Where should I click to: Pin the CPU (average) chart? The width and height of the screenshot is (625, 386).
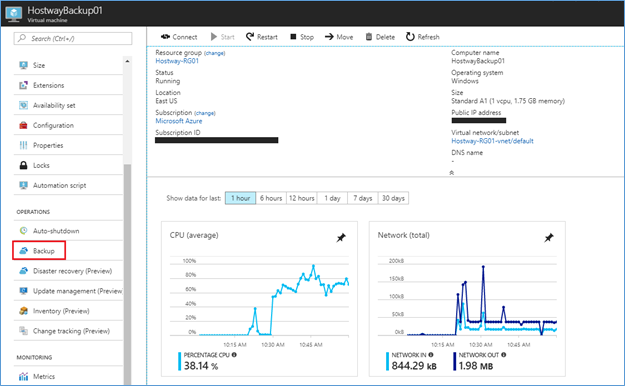pos(341,238)
